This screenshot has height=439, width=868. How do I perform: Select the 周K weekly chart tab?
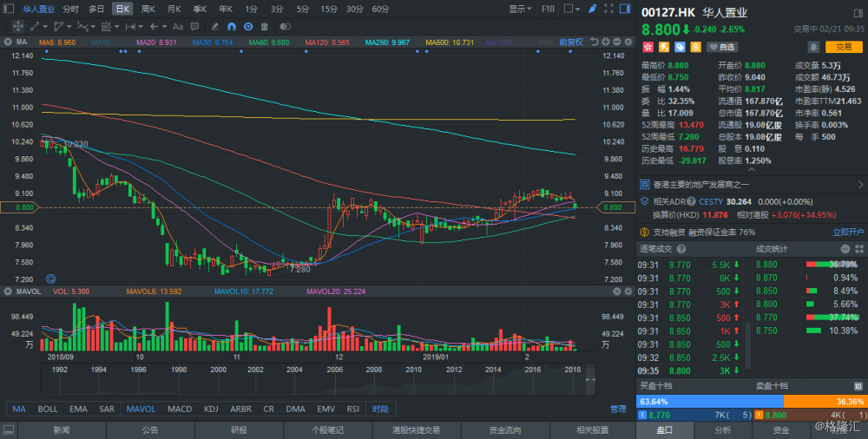point(148,9)
